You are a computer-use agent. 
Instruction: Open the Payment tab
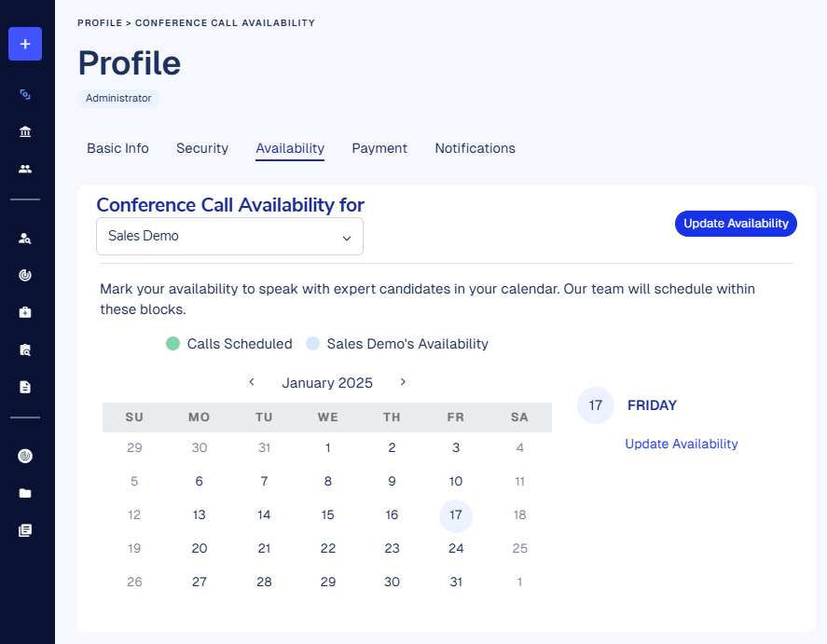pos(379,148)
